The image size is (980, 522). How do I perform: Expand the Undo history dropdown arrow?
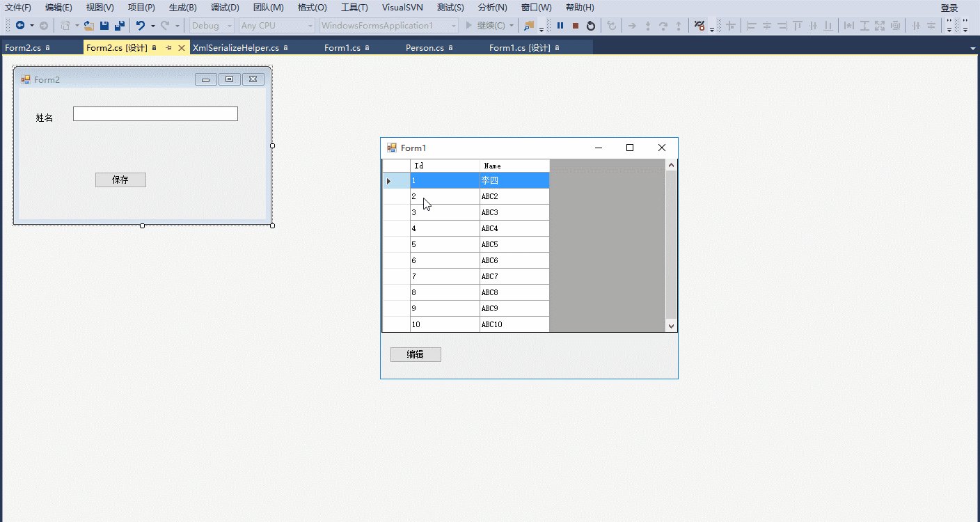(x=152, y=26)
